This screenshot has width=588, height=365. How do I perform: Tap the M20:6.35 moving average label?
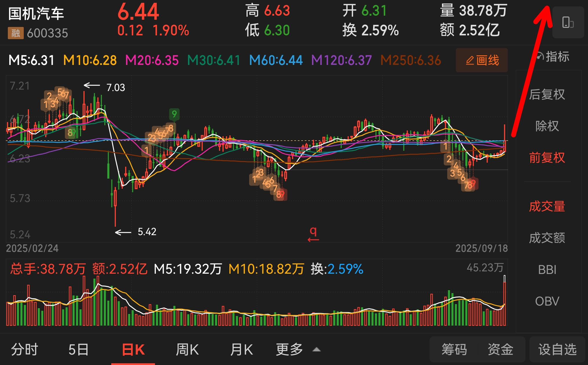[x=152, y=60]
